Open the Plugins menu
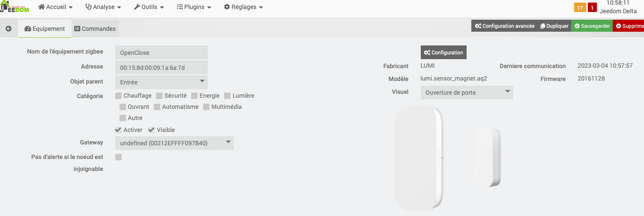The width and height of the screenshot is (644, 216). tap(194, 7)
